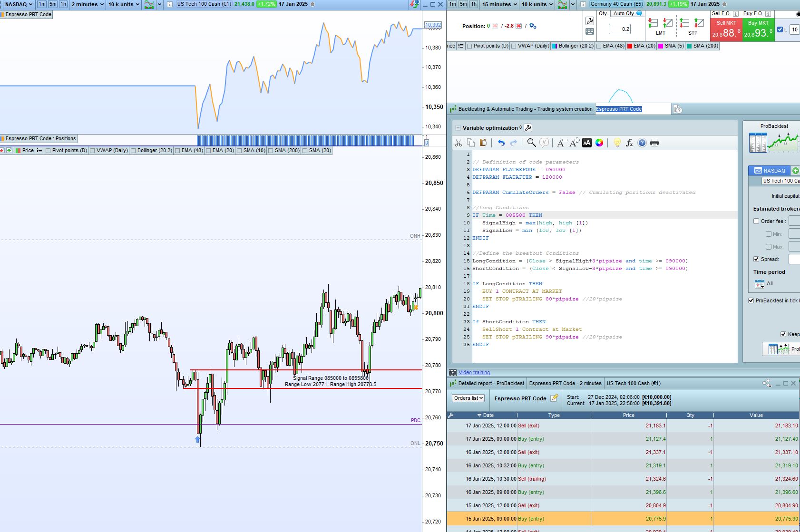
Task: Open the 2 minutes timeframe dropdown
Action: tap(87, 4)
